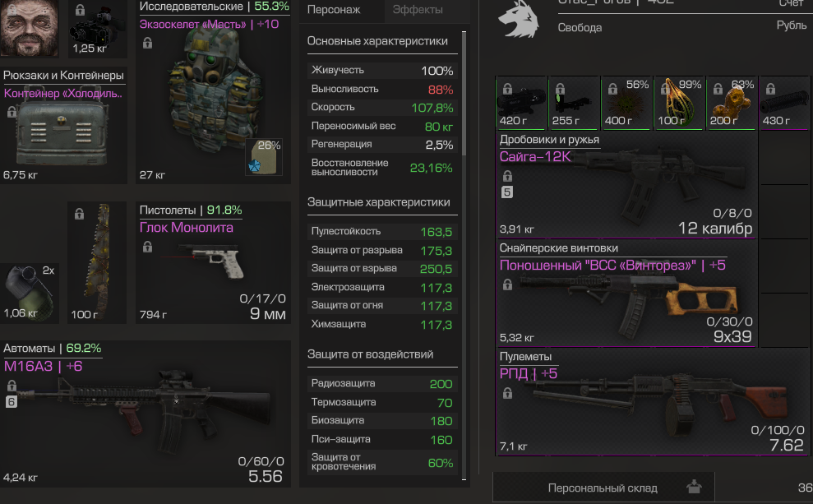The width and height of the screenshot is (813, 504).
Task: Toggle lock icon on ВСС «Винторез»
Action: pyautogui.click(x=507, y=284)
